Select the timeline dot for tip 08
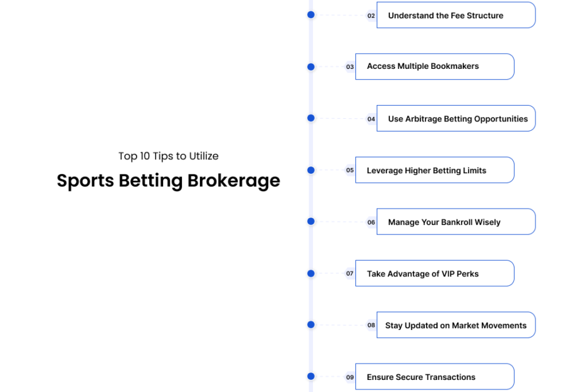 (311, 325)
